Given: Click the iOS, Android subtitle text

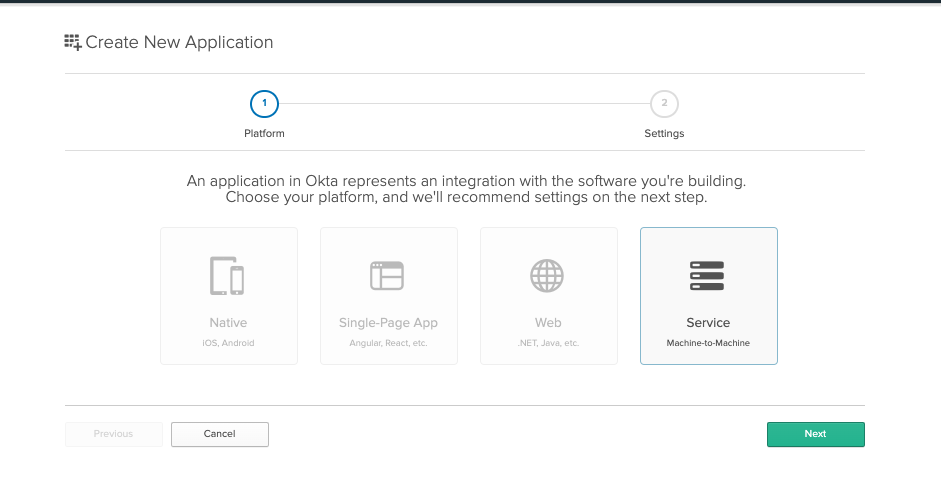Looking at the screenshot, I should pyautogui.click(x=228, y=343).
